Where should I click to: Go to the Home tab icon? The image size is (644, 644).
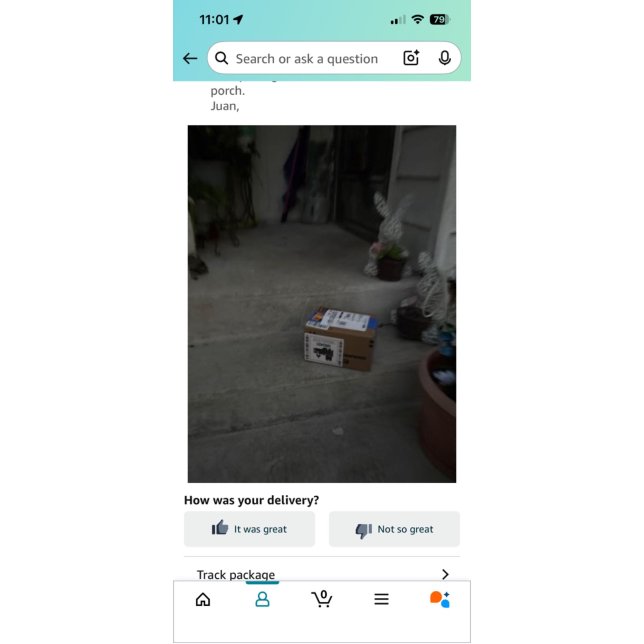[x=203, y=599]
